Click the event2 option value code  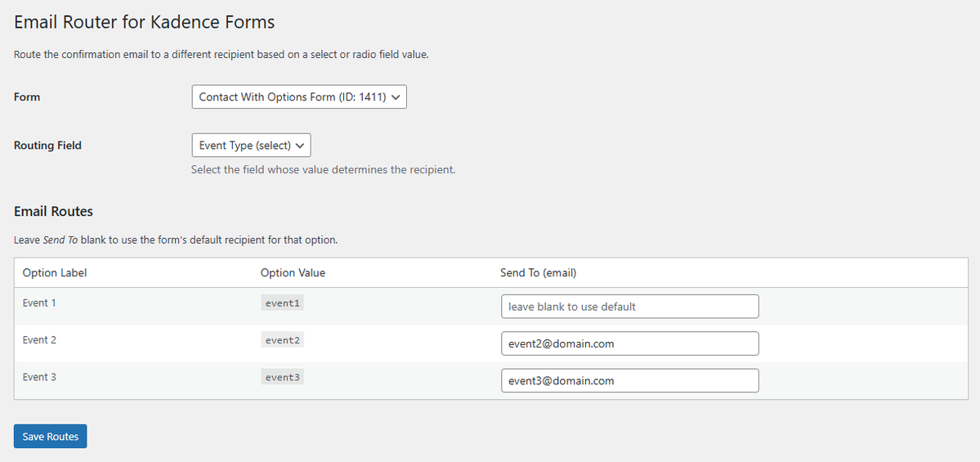point(283,340)
